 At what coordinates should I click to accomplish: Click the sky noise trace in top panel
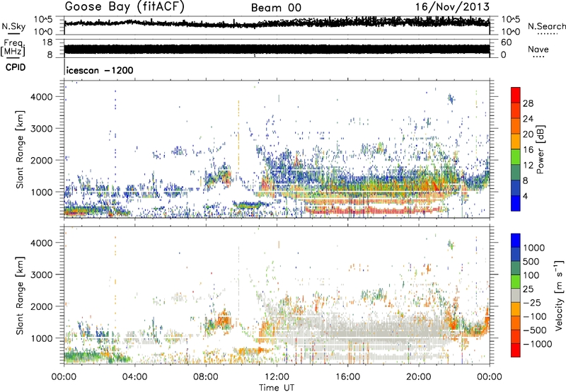pos(277,23)
